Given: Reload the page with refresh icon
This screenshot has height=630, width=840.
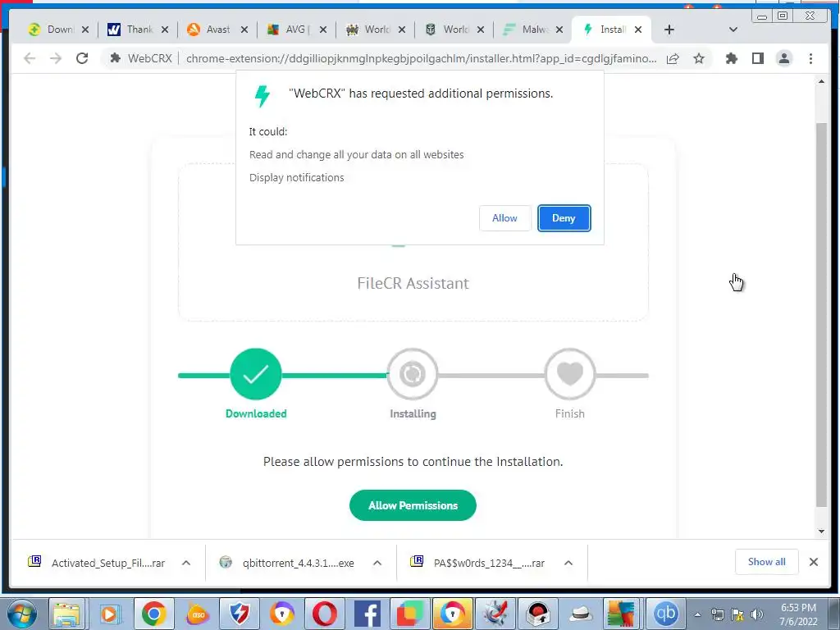Looking at the screenshot, I should tap(82, 58).
